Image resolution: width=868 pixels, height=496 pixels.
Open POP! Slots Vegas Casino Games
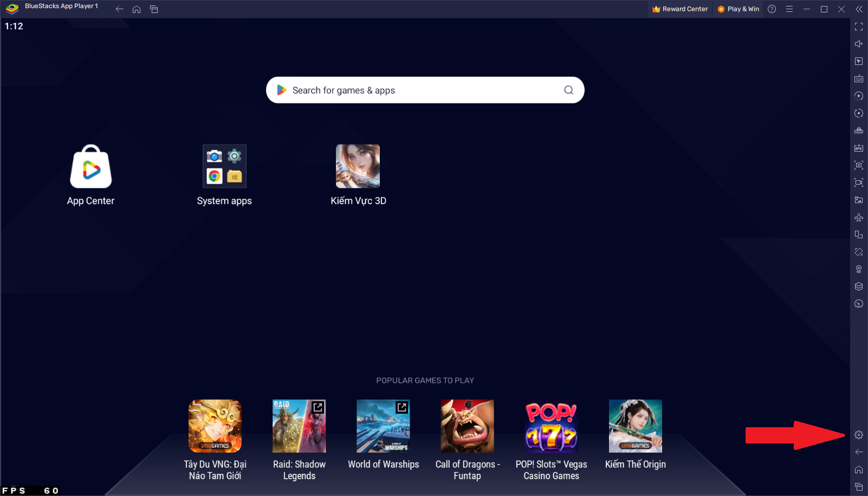click(x=551, y=440)
